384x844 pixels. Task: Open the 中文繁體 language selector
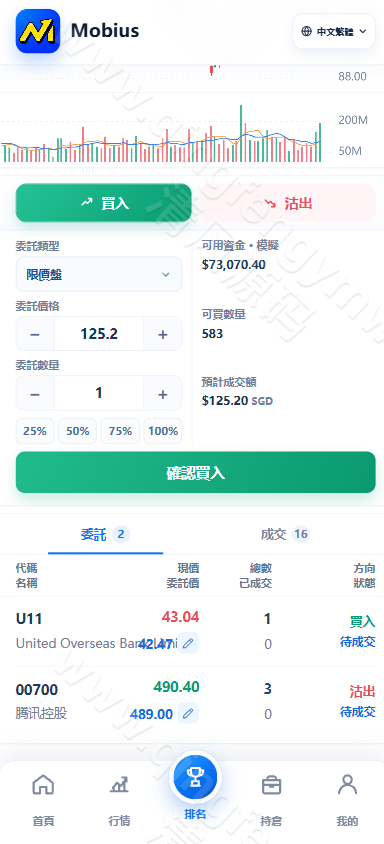tap(334, 31)
